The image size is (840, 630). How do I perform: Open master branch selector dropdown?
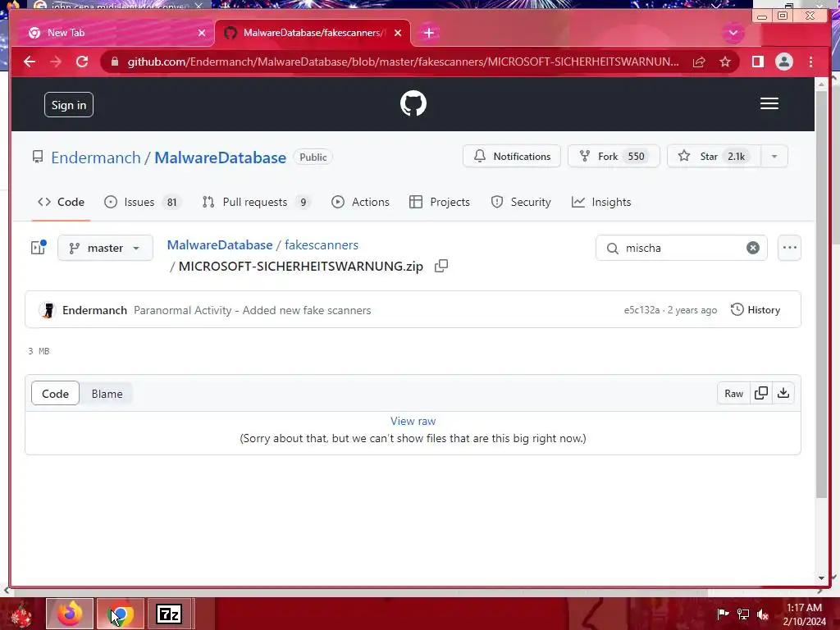[x=106, y=248]
